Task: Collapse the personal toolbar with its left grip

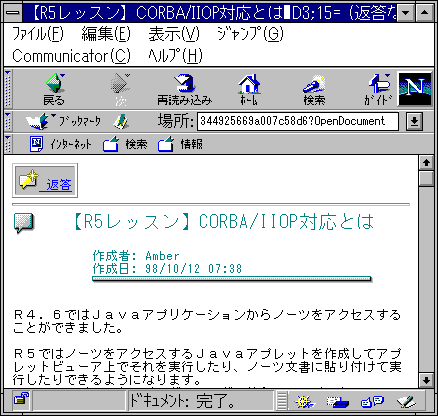Action: [x=8, y=144]
